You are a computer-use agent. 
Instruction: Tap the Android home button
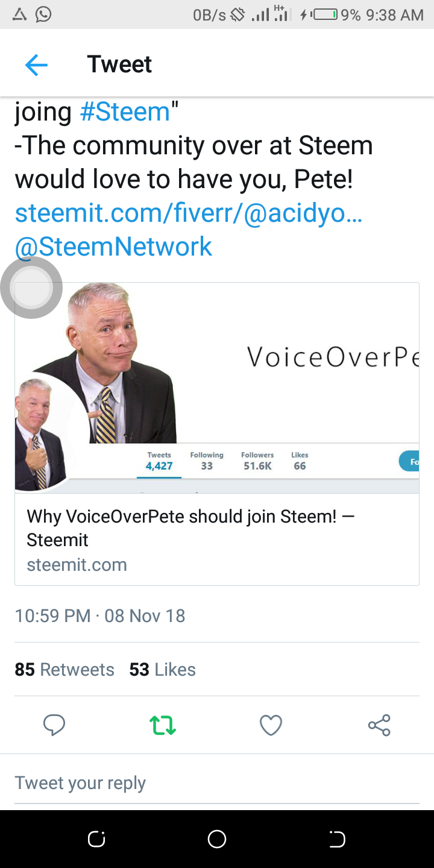tap(217, 839)
